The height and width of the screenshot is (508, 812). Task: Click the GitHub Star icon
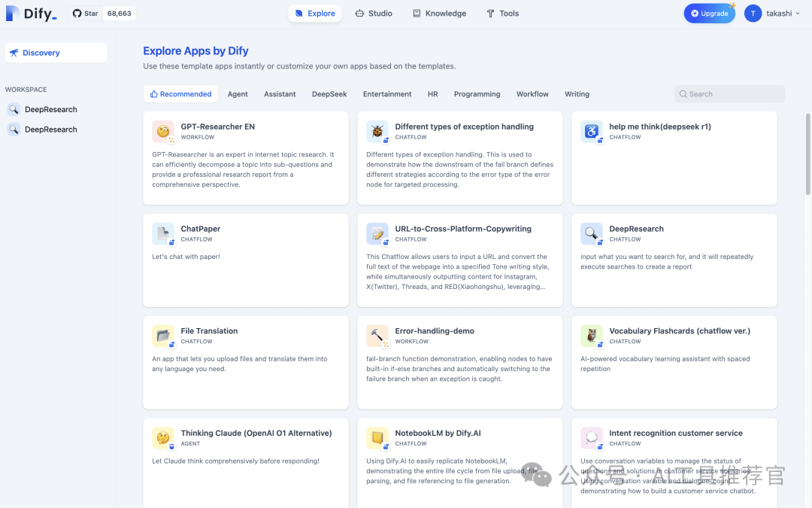pyautogui.click(x=77, y=14)
